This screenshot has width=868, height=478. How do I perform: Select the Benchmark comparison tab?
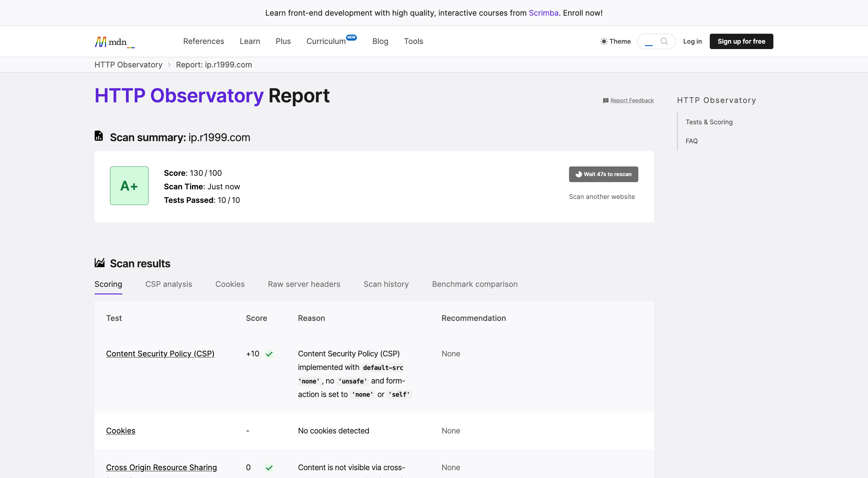click(474, 284)
